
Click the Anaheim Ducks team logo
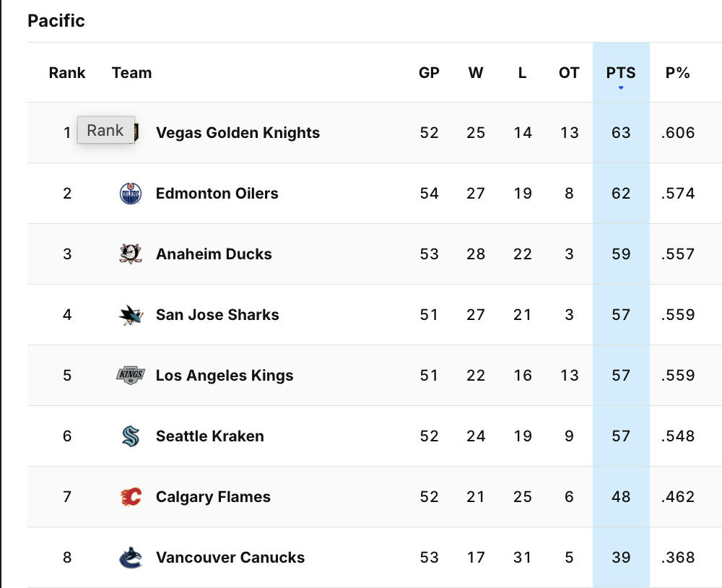[x=131, y=254]
